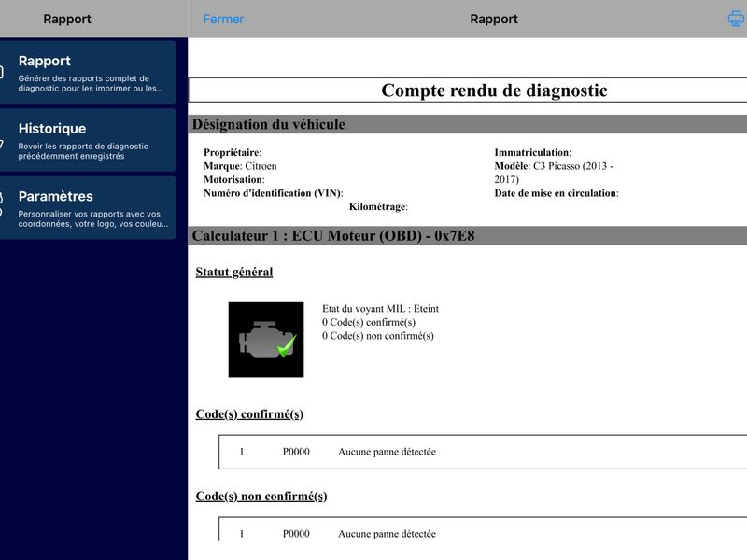Viewport: 747px width, 560px height.
Task: Click 'Etat du voyant MIL : Eteint'
Action: click(380, 309)
